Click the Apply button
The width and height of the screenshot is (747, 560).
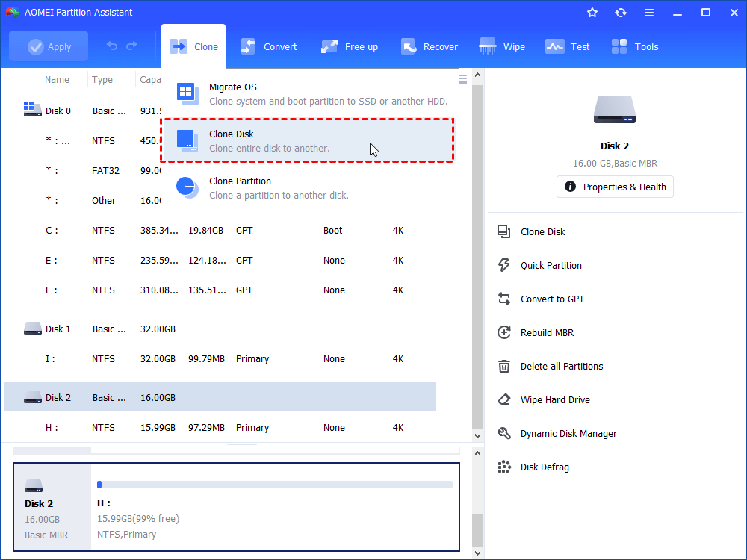tap(48, 46)
